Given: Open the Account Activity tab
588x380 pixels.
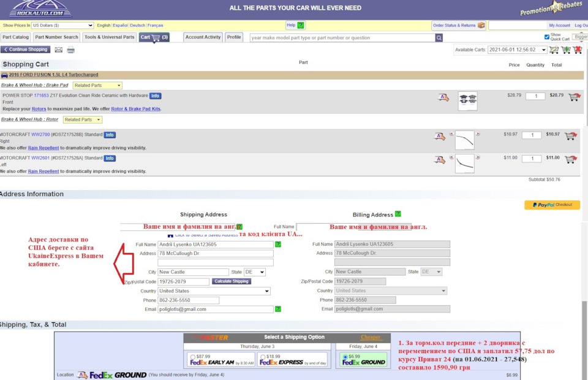Looking at the screenshot, I should [x=203, y=37].
